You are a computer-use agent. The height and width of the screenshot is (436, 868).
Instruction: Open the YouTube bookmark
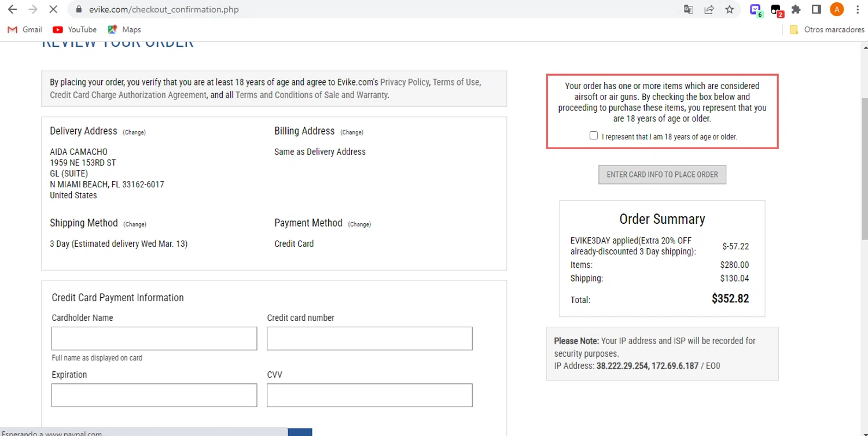coord(75,29)
